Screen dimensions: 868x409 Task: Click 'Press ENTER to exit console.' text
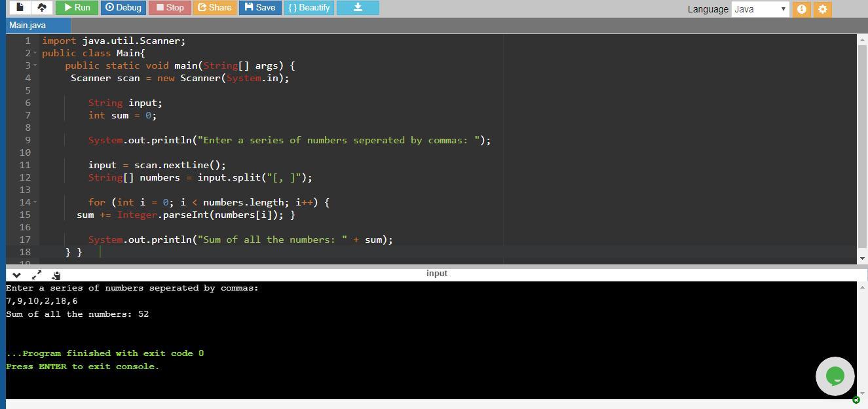tap(83, 366)
